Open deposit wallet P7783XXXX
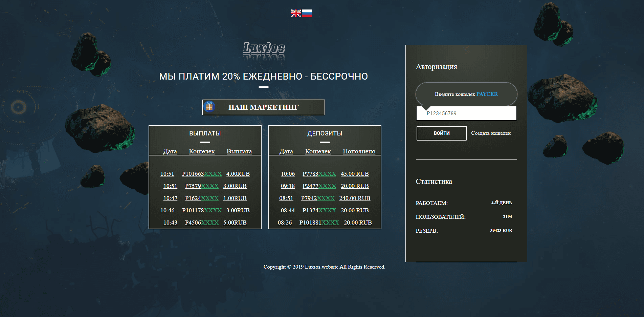Image resolution: width=644 pixels, height=317 pixels. [x=319, y=174]
